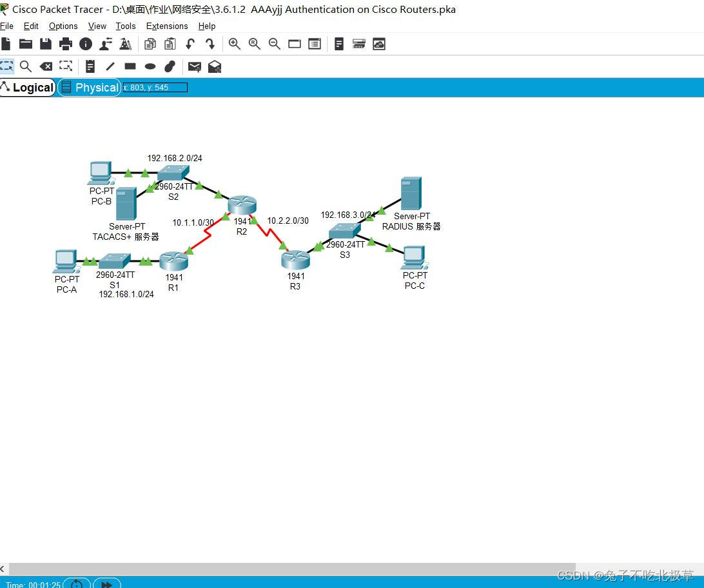Image resolution: width=704 pixels, height=588 pixels.
Task: Activate the Delete tool
Action: pyautogui.click(x=46, y=67)
